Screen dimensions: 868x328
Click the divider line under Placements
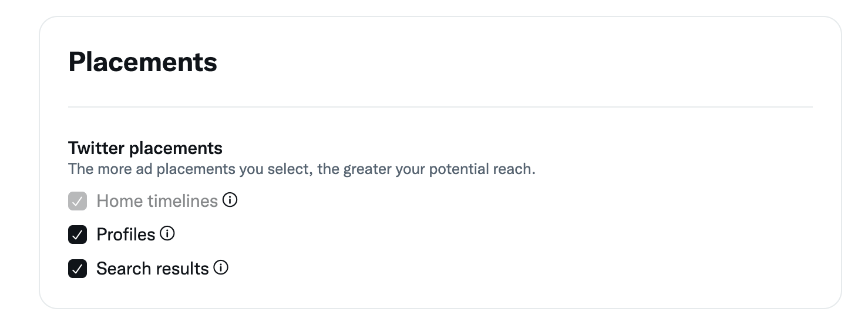(440, 107)
